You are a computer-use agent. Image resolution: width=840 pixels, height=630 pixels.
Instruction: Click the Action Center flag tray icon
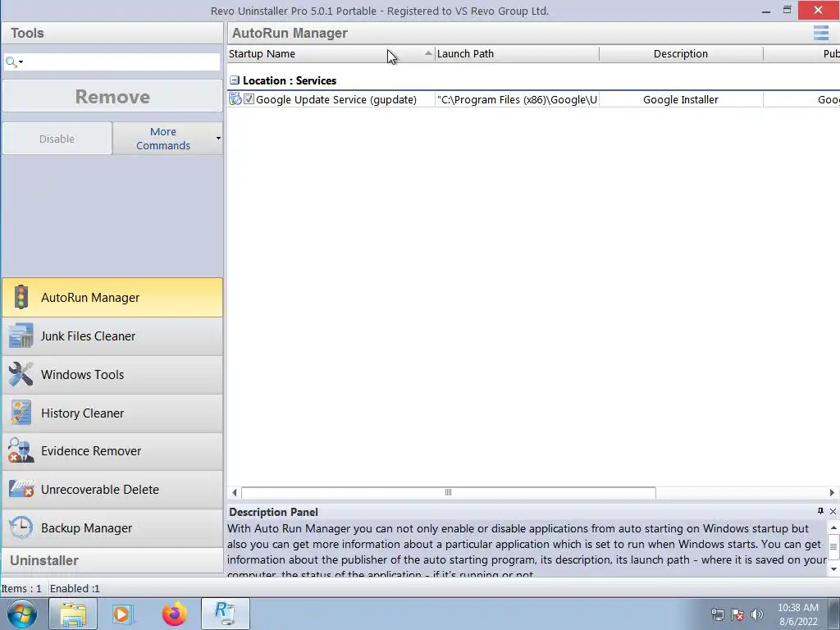[x=737, y=614]
